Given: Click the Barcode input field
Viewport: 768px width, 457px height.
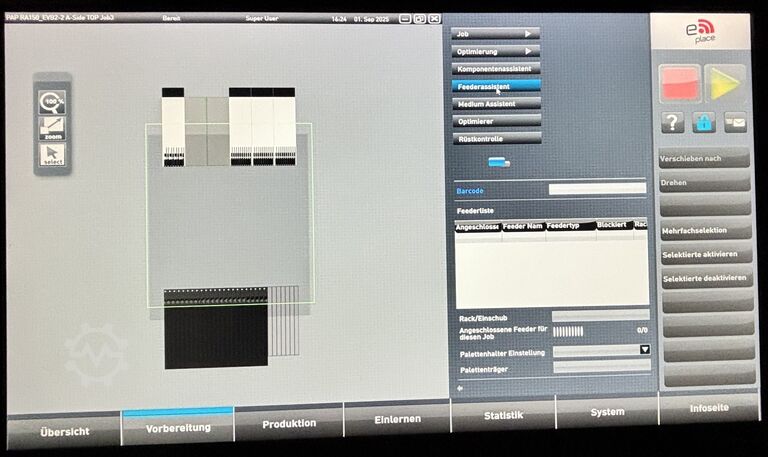Looking at the screenshot, I should (597, 189).
